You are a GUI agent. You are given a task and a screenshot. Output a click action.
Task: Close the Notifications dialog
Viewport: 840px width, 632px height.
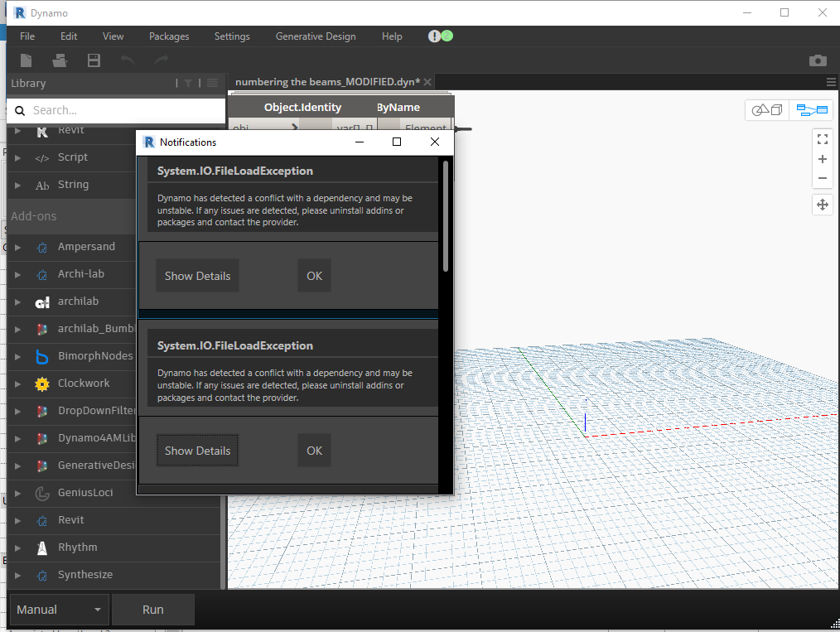pos(434,142)
